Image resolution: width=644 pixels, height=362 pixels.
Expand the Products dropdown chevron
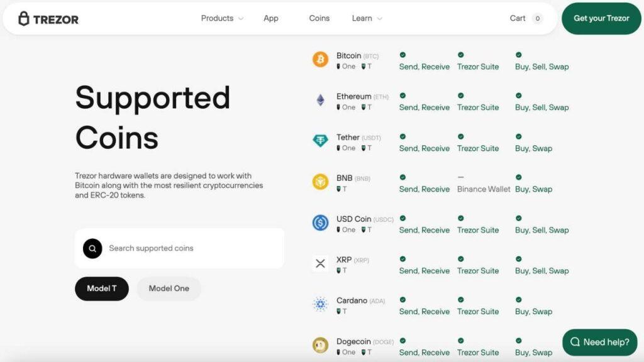[241, 19]
